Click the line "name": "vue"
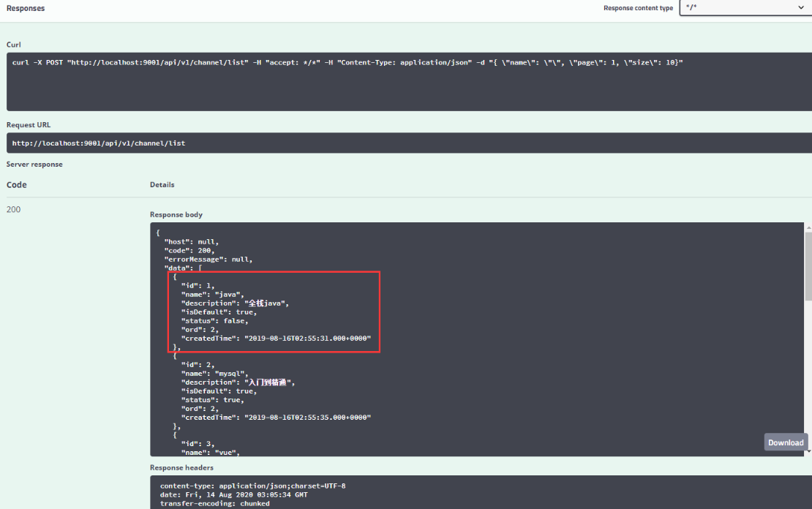The width and height of the screenshot is (812, 509). [211, 453]
